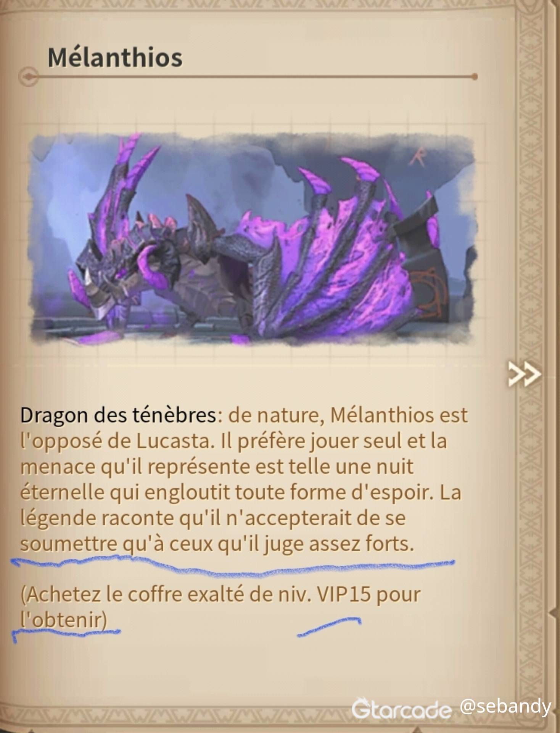Click the @sebandy username watermark
This screenshot has height=733, width=560.
coord(505,707)
